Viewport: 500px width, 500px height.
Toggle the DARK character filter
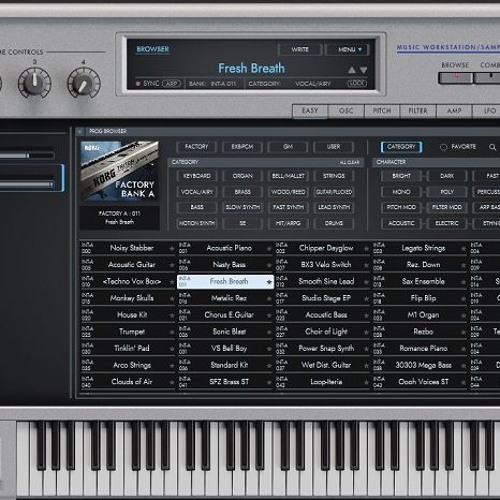(x=447, y=176)
